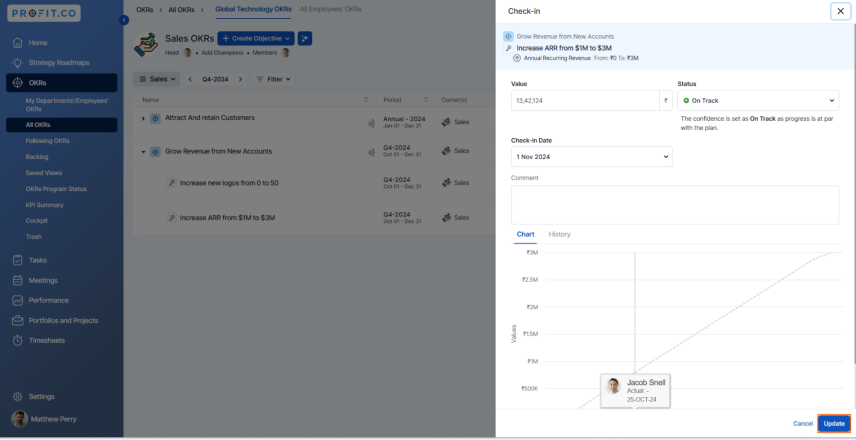The image size is (856, 440).
Task: Expand Attract And retain Customers objective
Action: (x=144, y=118)
